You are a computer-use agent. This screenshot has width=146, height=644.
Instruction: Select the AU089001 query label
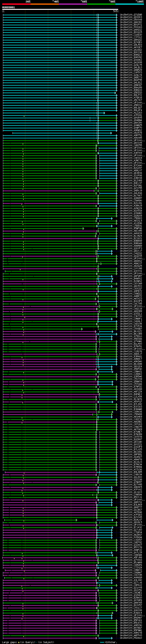pos(8,8)
